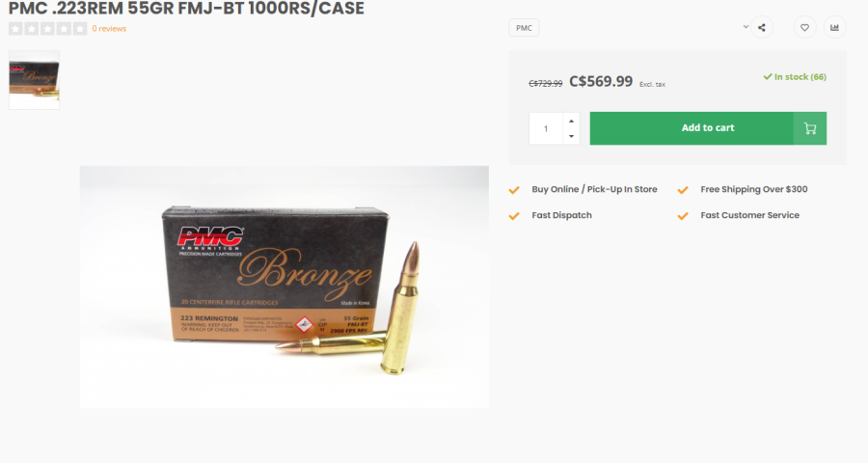The height and width of the screenshot is (463, 868).
Task: Select the PMC Bronze product thumbnail
Action: tap(35, 80)
